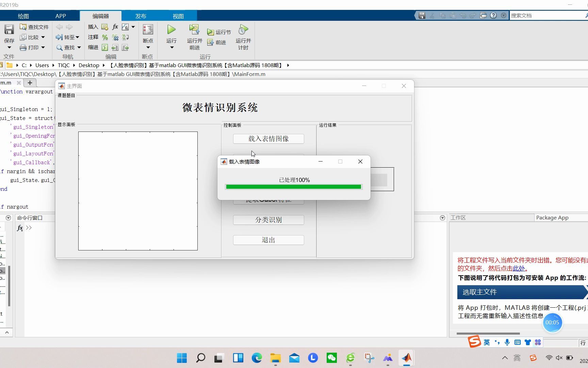This screenshot has width=588, height=368.
Task: Switch to the 发布 (Publish) tab
Action: (141, 16)
